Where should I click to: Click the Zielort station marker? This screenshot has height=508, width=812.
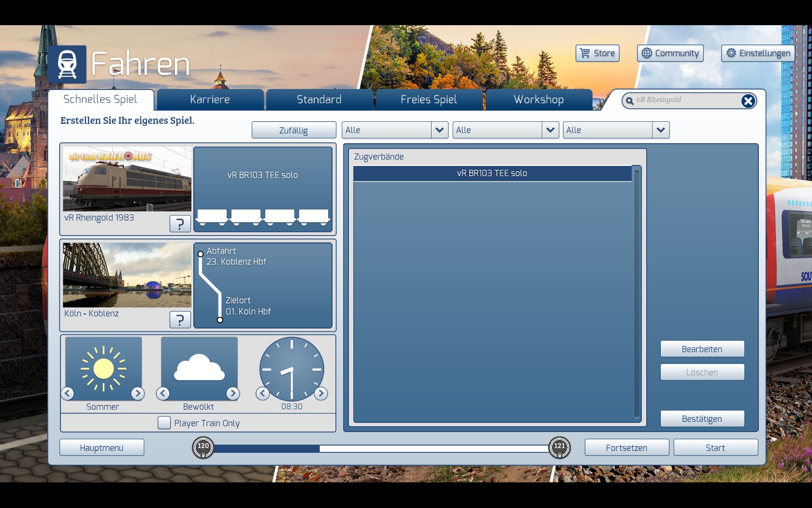point(220,320)
